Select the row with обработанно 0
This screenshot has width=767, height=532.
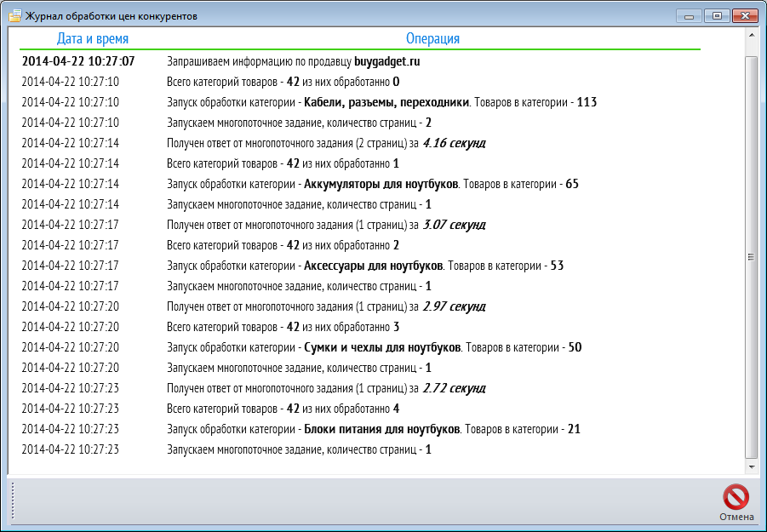360,82
